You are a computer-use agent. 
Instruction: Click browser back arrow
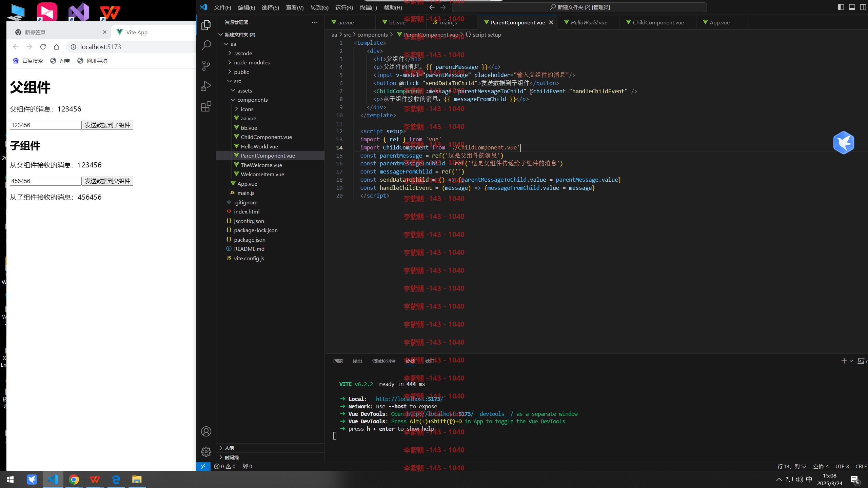[x=16, y=47]
